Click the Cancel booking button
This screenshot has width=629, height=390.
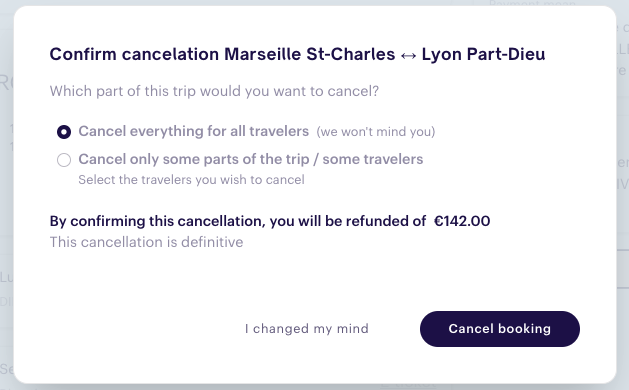coord(500,329)
